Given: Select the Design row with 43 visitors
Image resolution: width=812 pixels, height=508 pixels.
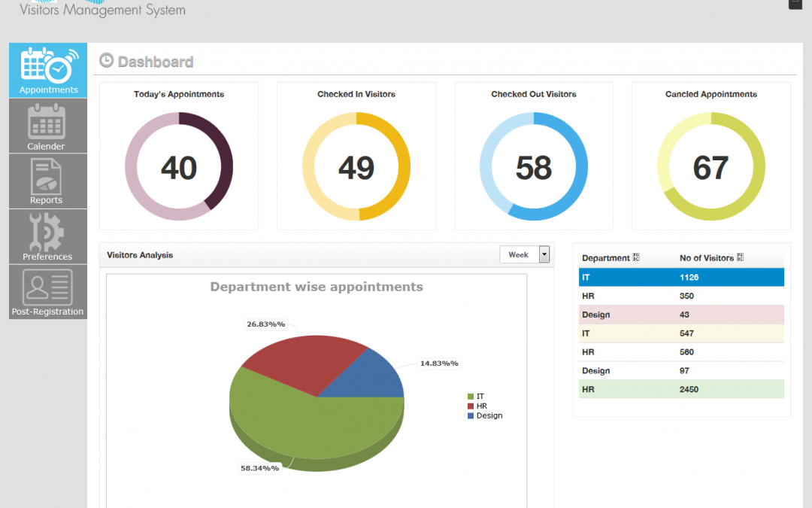Looking at the screenshot, I should (681, 315).
